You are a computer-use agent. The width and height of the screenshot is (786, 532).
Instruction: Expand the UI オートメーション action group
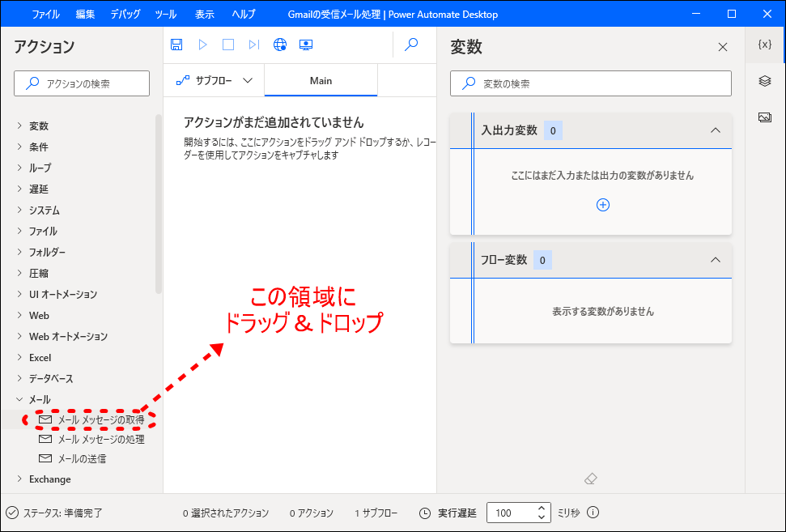[x=19, y=294]
